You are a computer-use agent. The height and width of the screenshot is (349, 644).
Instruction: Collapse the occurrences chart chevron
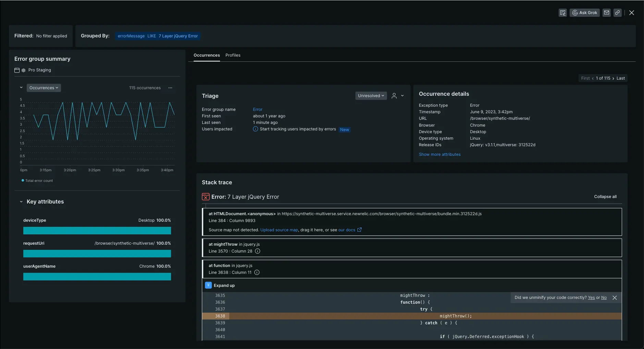[21, 88]
